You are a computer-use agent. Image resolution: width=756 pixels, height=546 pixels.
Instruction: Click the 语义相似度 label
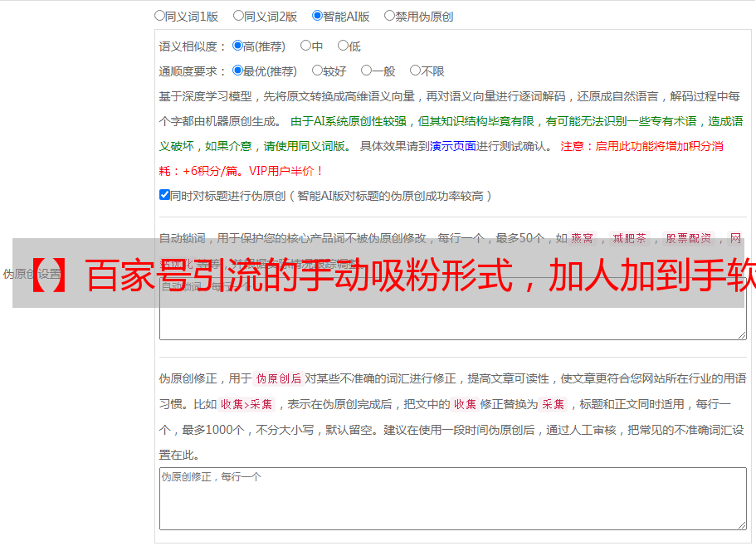tap(193, 46)
